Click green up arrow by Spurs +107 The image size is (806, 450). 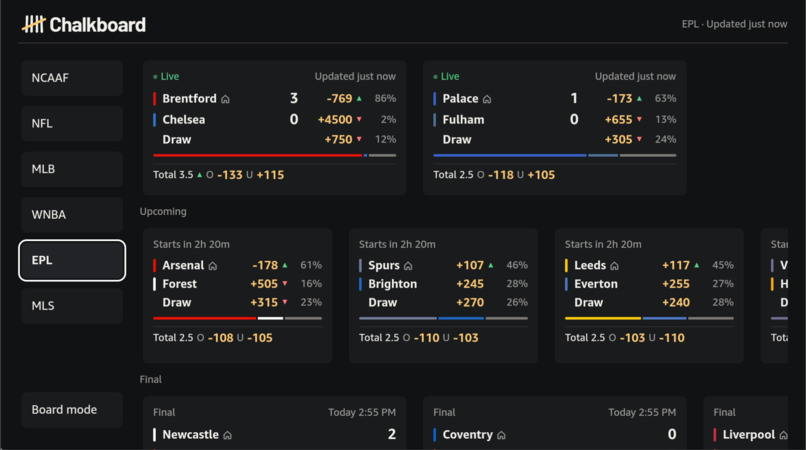pos(491,265)
